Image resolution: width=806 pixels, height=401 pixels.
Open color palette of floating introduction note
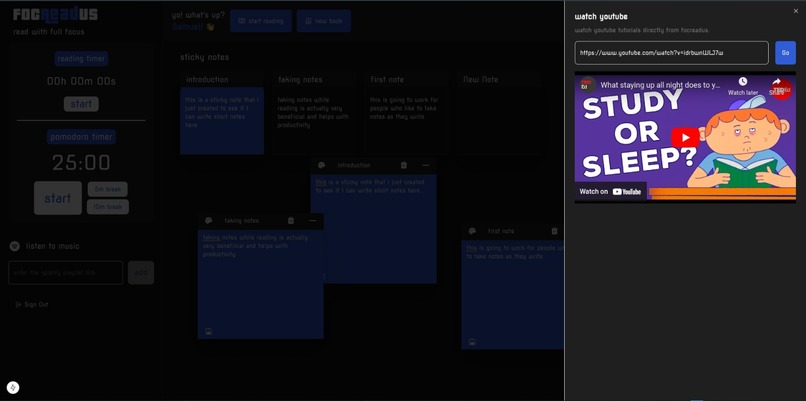pyautogui.click(x=322, y=165)
